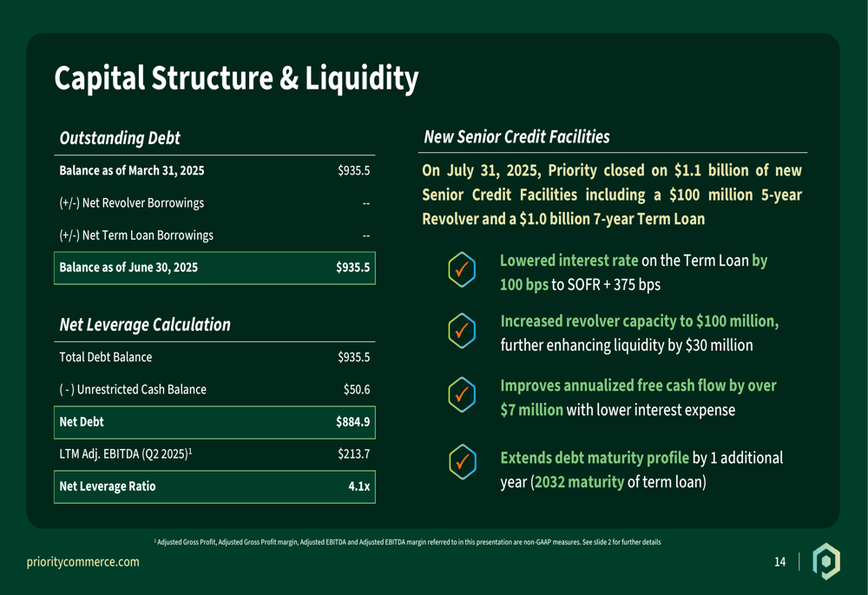Click the Capital Structure & Liquidity title
Image resolution: width=868 pixels, height=595 pixels.
tap(236, 78)
